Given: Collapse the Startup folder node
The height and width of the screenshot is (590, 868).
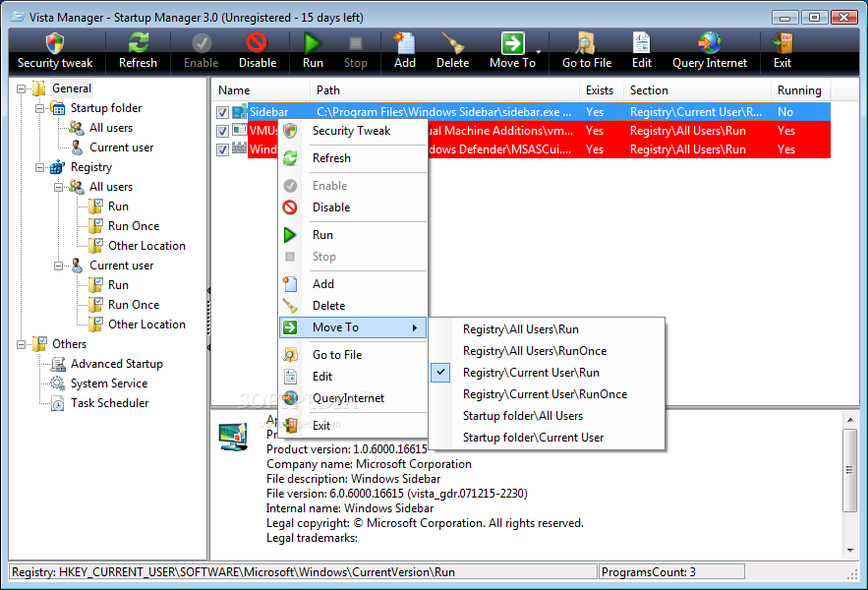Looking at the screenshot, I should [x=40, y=108].
